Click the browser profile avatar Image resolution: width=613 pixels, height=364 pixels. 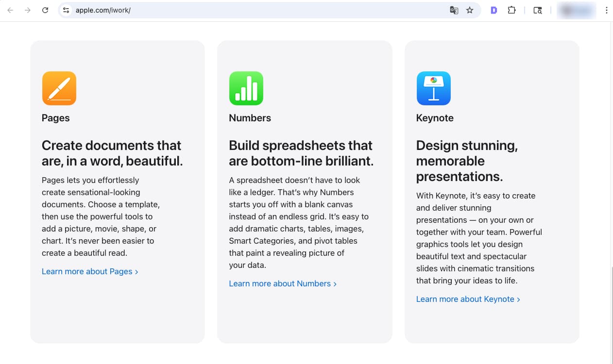[576, 10]
